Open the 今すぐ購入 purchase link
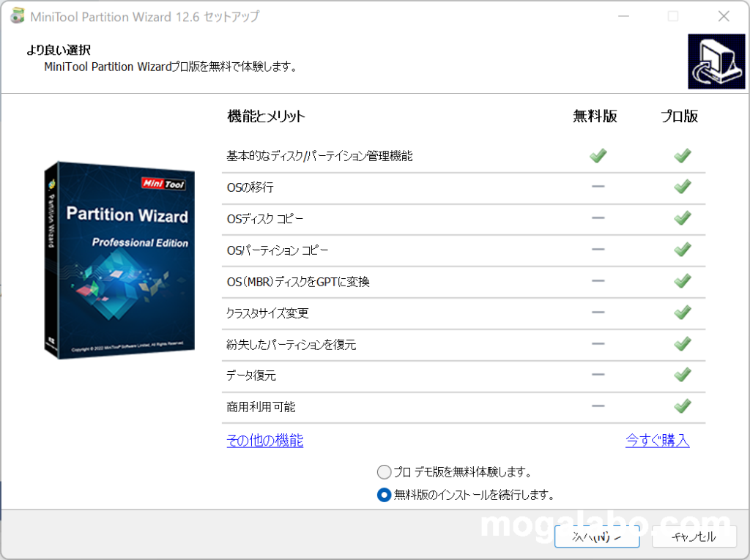Image resolution: width=750 pixels, height=560 pixels. (657, 441)
